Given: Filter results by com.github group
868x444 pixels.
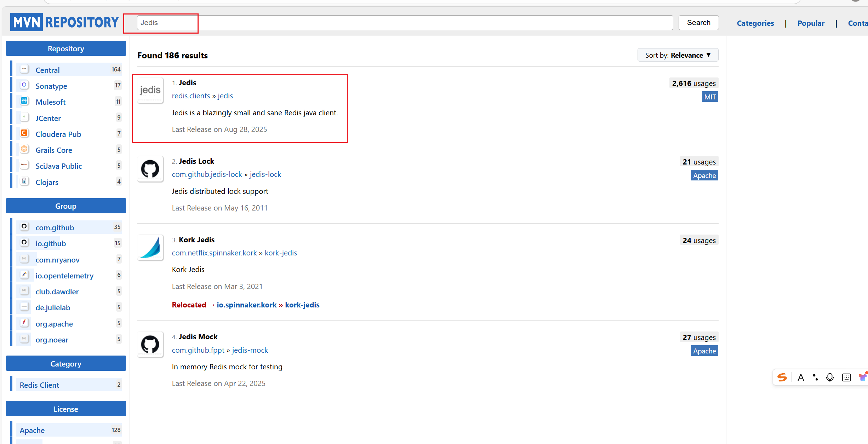Looking at the screenshot, I should 55,227.
